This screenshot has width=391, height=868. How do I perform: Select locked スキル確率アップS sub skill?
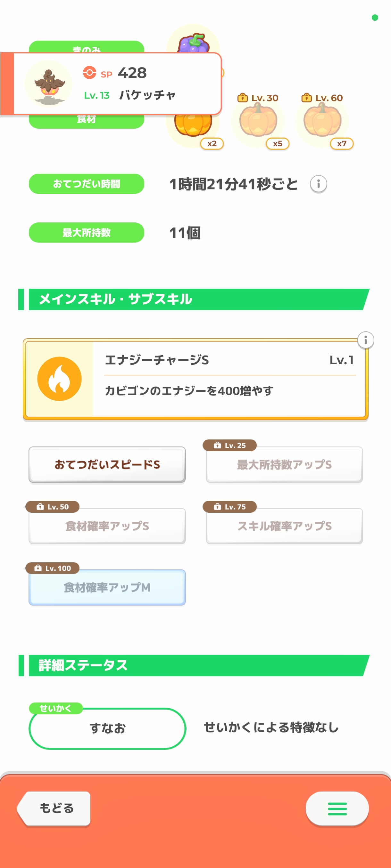pos(284,526)
